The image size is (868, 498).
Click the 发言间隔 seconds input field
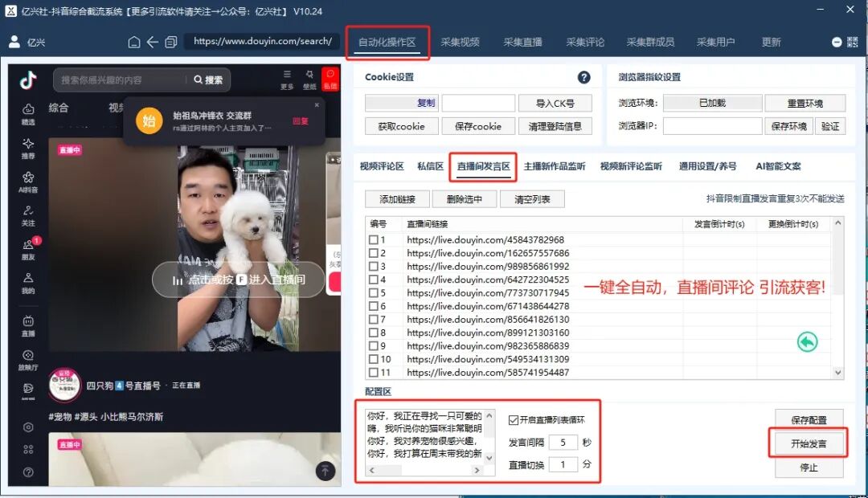coord(563,443)
